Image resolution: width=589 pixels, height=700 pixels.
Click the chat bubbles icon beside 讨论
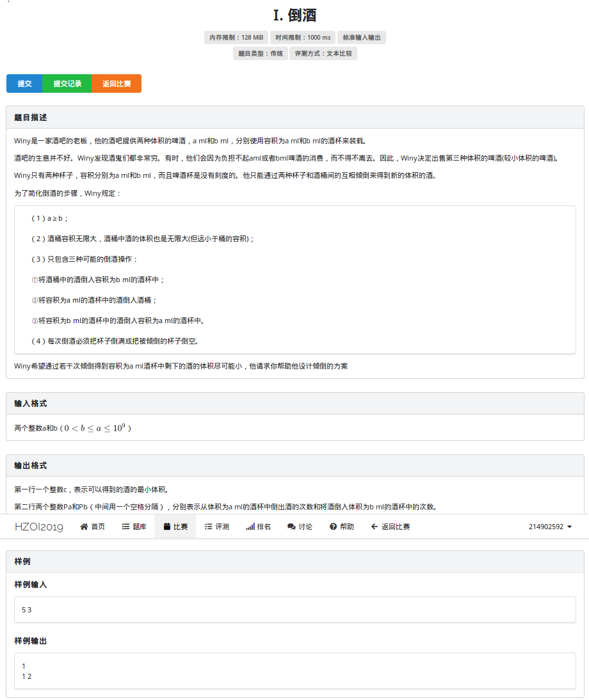291,527
